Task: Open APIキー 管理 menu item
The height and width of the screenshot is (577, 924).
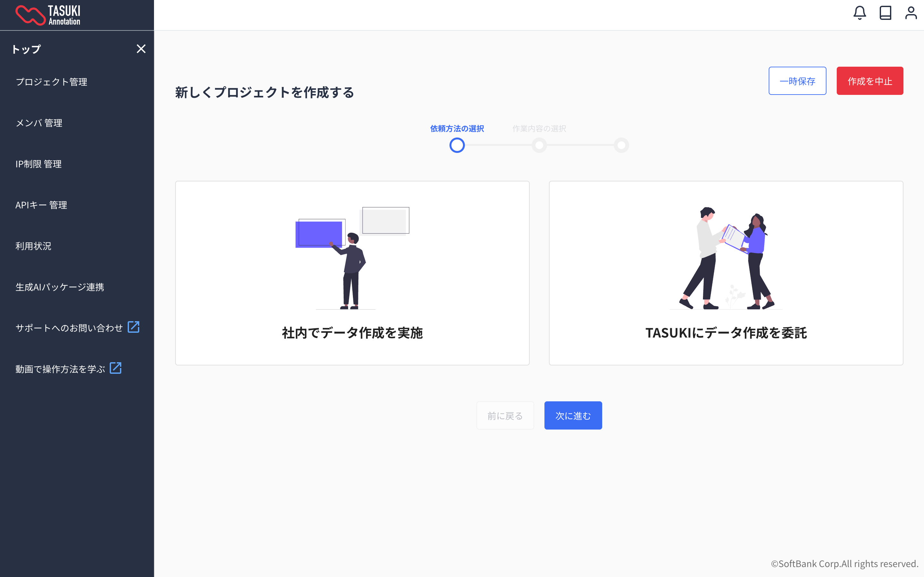Action: [x=41, y=205]
